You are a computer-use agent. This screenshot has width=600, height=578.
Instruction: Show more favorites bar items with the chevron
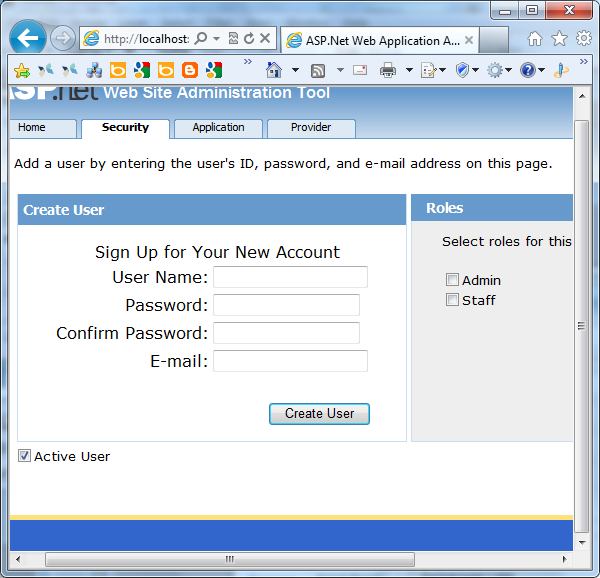point(248,62)
